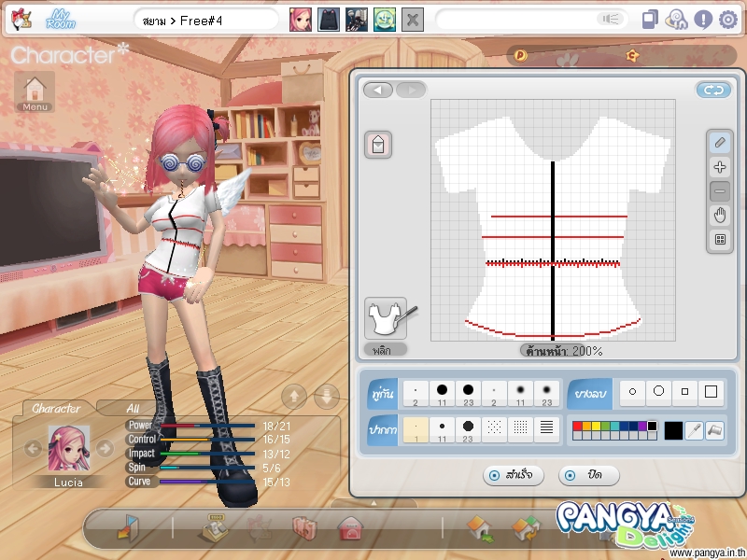Screen dimensions: 747x560
Task: Click the Lucia character portrait
Action: [68, 448]
